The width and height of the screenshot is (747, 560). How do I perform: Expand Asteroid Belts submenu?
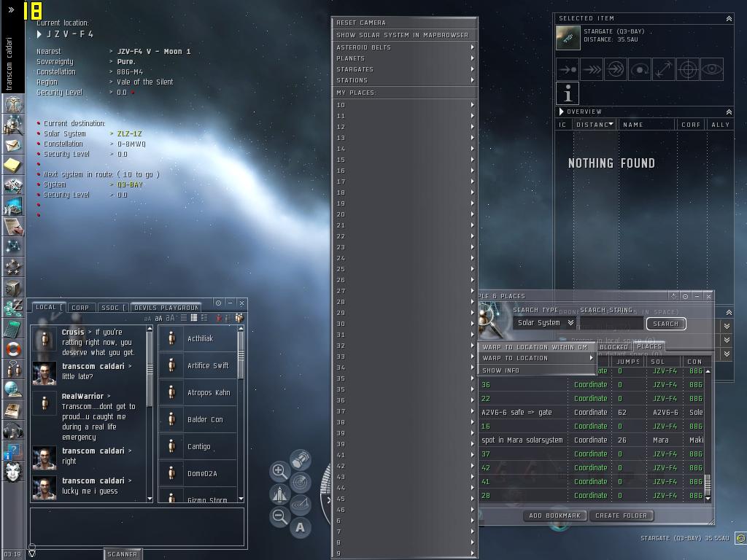point(404,47)
